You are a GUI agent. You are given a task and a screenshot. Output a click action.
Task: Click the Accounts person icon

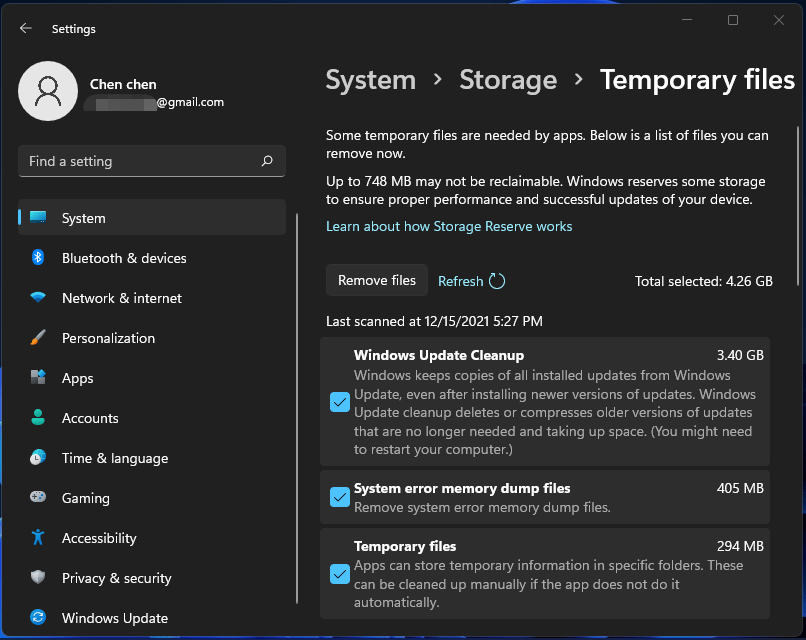pyautogui.click(x=38, y=417)
